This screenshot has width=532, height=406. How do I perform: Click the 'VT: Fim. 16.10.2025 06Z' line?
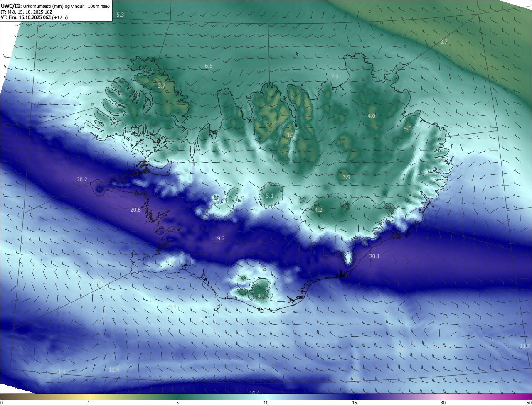pyautogui.click(x=34, y=17)
